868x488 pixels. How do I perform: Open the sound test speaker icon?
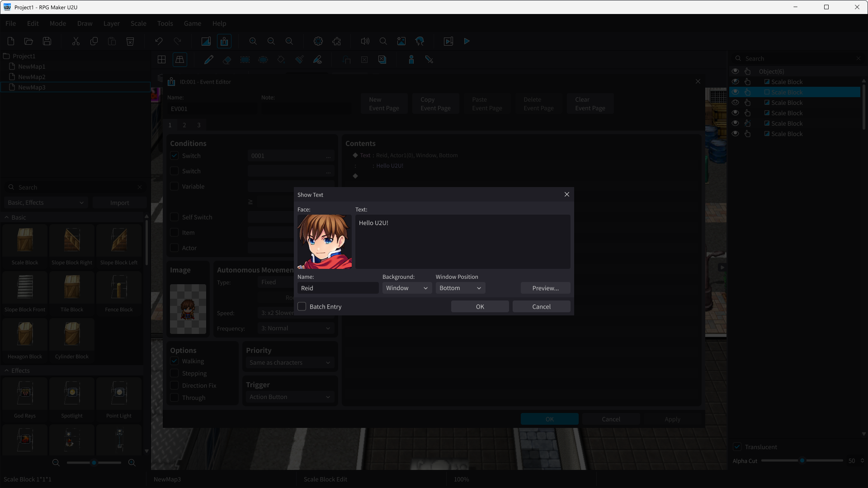[x=365, y=41]
